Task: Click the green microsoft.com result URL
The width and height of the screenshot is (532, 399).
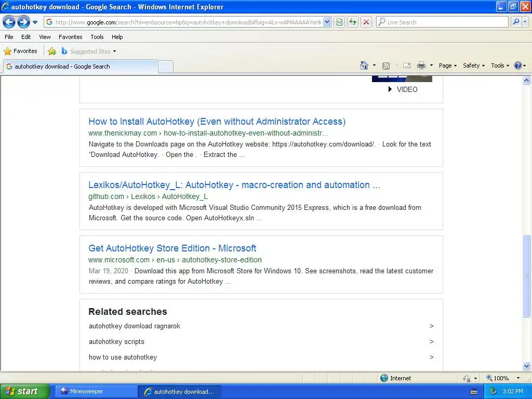Action: 175,260
